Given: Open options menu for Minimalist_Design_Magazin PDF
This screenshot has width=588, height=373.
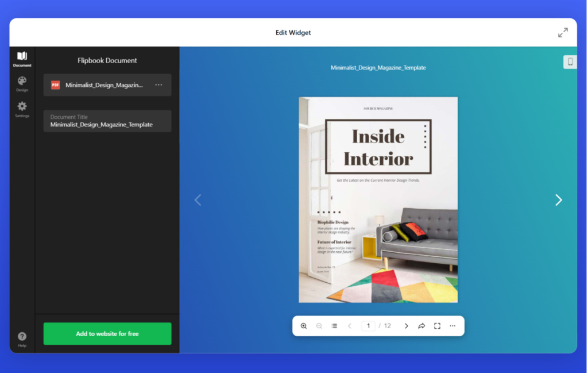Looking at the screenshot, I should [158, 84].
